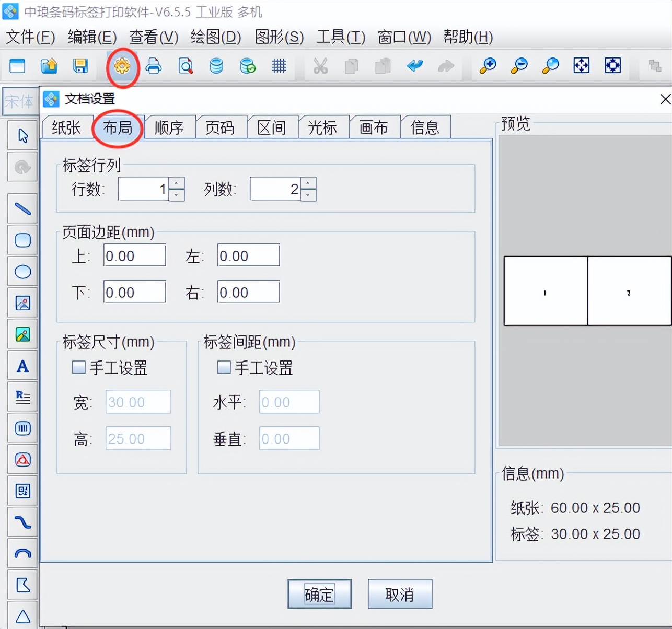Select the barcode tool in left toolbar
The height and width of the screenshot is (629, 672).
coord(22,428)
